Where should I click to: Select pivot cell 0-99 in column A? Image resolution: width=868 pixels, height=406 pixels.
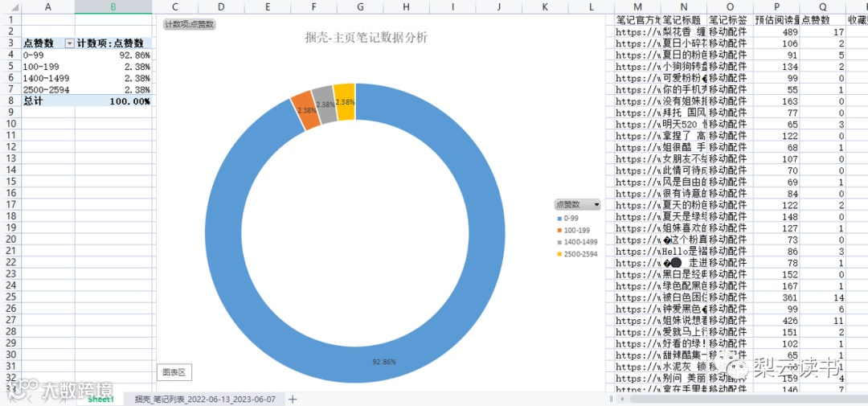(x=48, y=55)
